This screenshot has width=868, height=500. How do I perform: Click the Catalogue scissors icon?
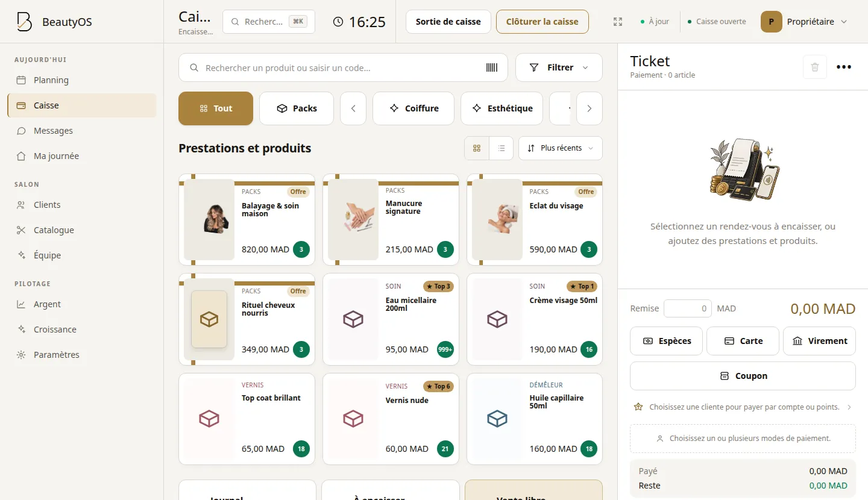tap(21, 230)
